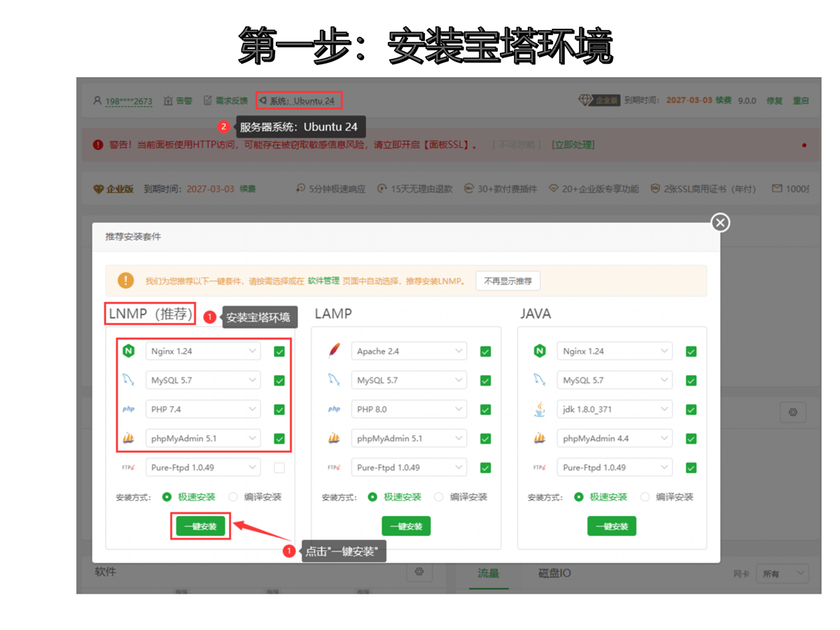This screenshot has height=630, width=840.
Task: Click the feedback edit icon in header
Action: tap(208, 101)
